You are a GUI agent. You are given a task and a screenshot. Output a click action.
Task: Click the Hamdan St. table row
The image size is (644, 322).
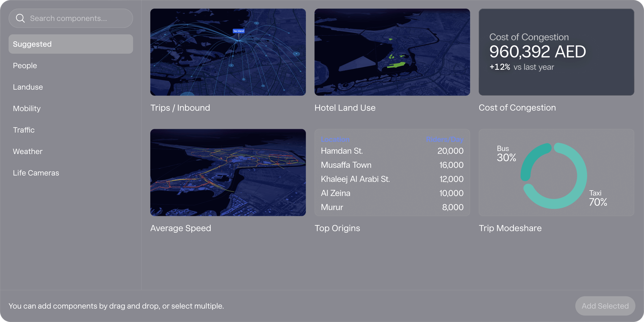pos(392,151)
